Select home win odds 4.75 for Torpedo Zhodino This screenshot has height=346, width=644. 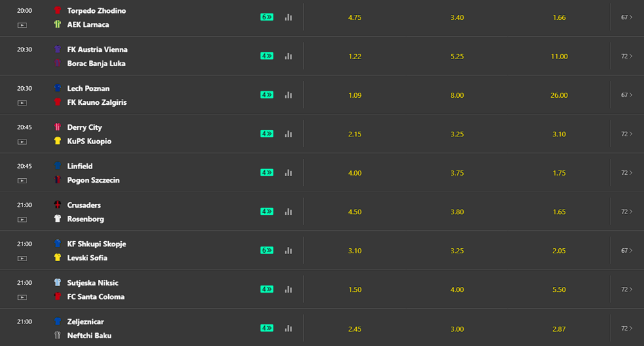(355, 17)
